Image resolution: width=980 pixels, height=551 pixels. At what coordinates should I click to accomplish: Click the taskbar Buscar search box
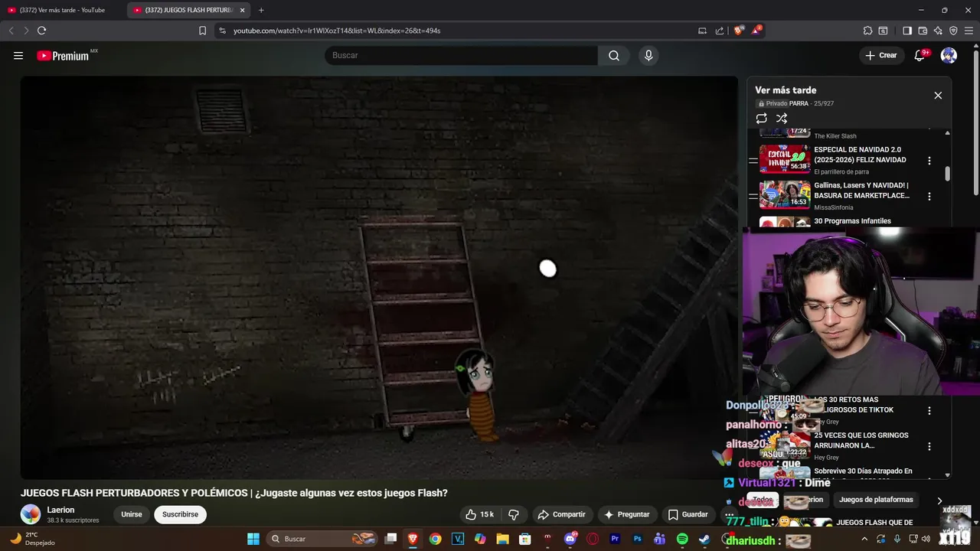[323, 539]
